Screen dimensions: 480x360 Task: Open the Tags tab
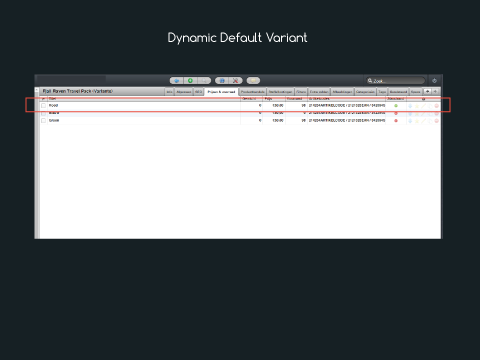click(382, 92)
